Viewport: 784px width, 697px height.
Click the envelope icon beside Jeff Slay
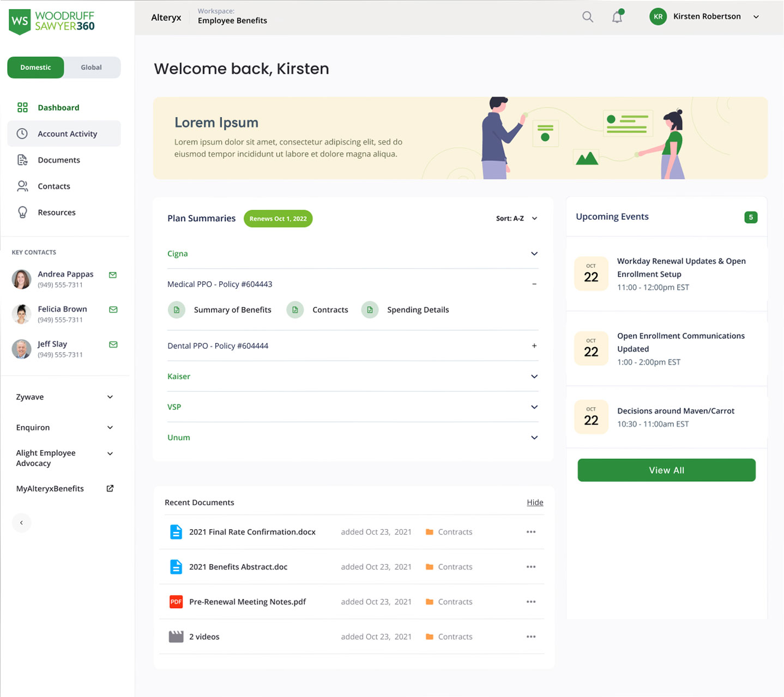pyautogui.click(x=113, y=344)
